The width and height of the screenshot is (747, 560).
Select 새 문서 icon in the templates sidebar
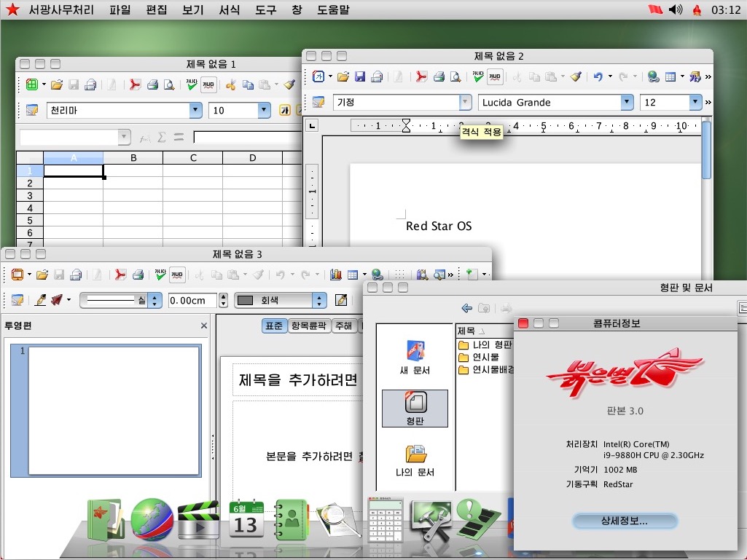coord(415,357)
